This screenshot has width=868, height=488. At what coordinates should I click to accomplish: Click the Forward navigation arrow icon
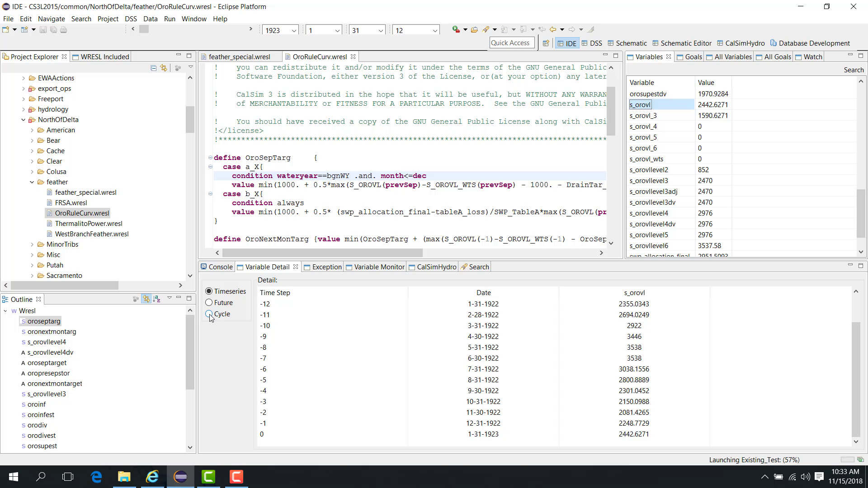coord(572,30)
